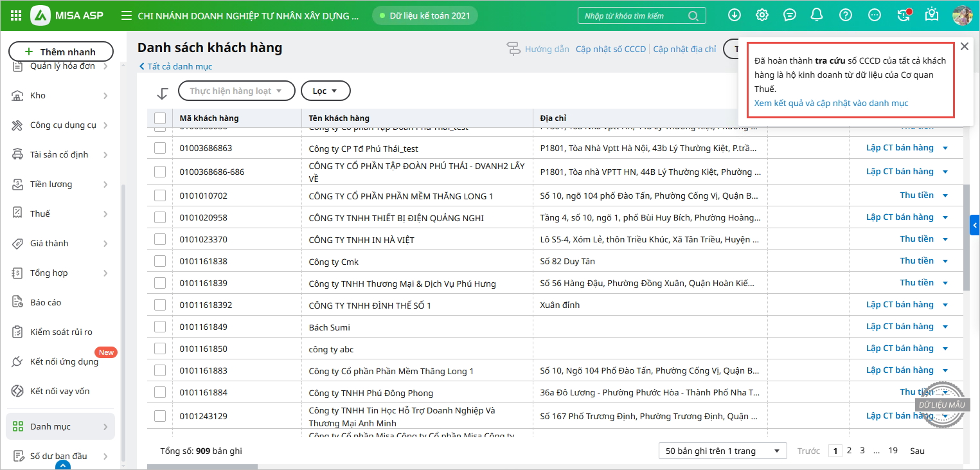Click the Báo cáo sidebar icon
Viewport: 980px width, 470px height.
click(x=18, y=302)
